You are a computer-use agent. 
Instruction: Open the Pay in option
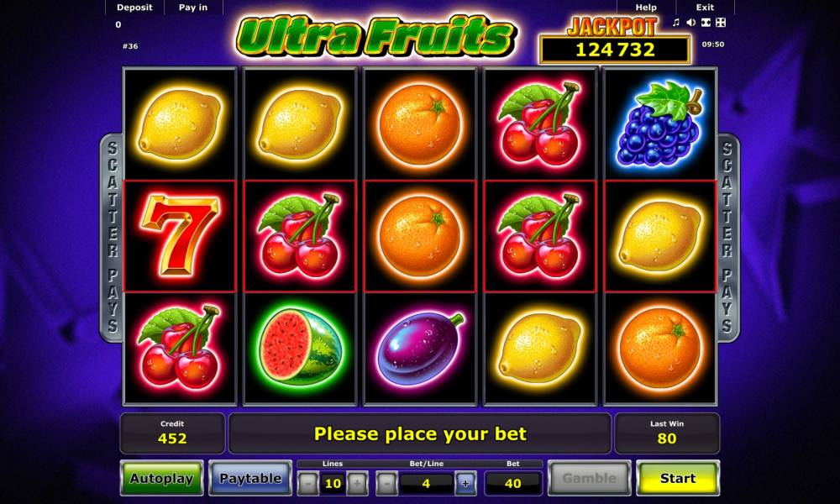pos(193,8)
